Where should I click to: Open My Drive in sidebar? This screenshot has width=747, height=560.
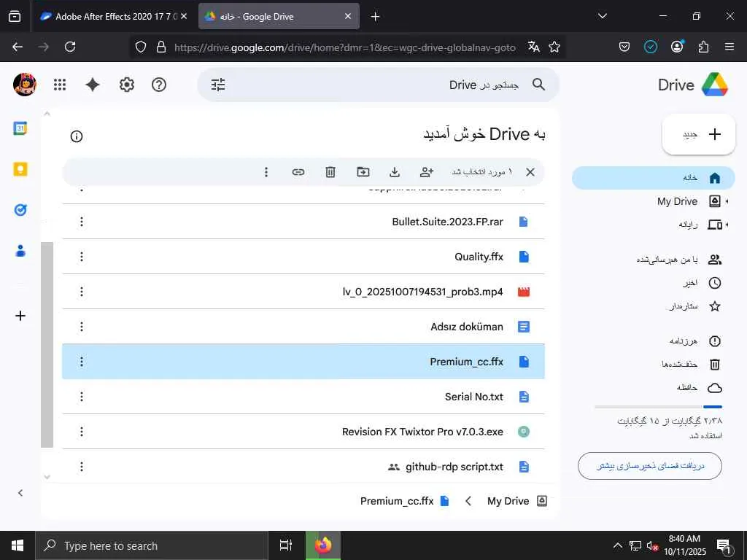[x=677, y=201]
